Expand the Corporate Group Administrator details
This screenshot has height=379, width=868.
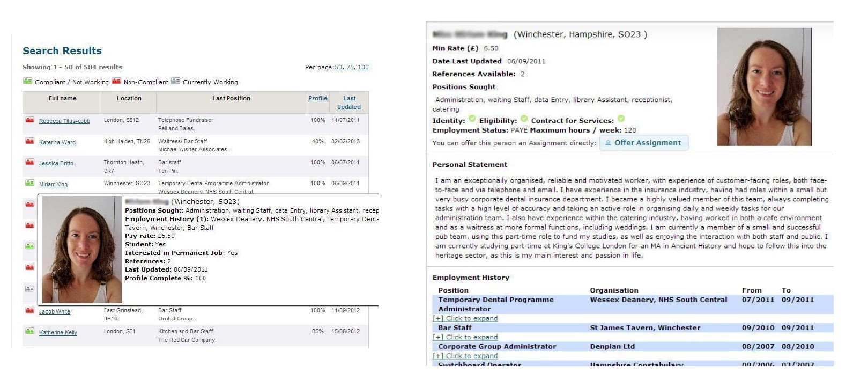pos(465,356)
